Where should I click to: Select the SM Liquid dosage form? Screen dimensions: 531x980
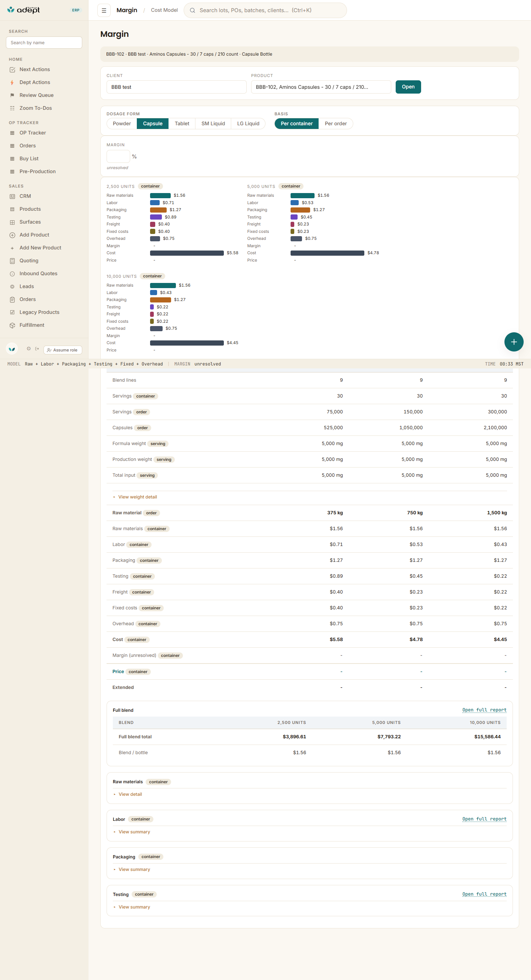coord(213,124)
